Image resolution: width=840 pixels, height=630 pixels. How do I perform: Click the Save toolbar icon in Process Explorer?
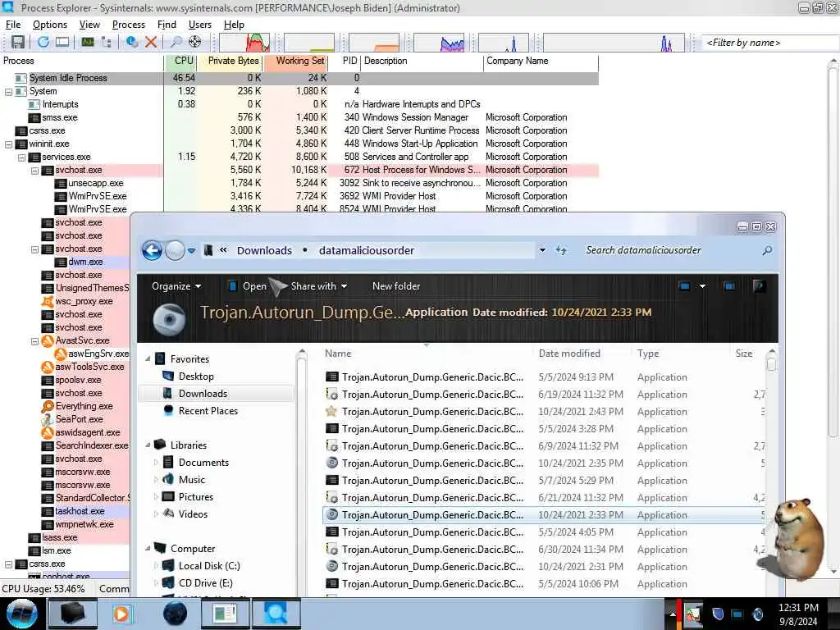tap(18, 42)
